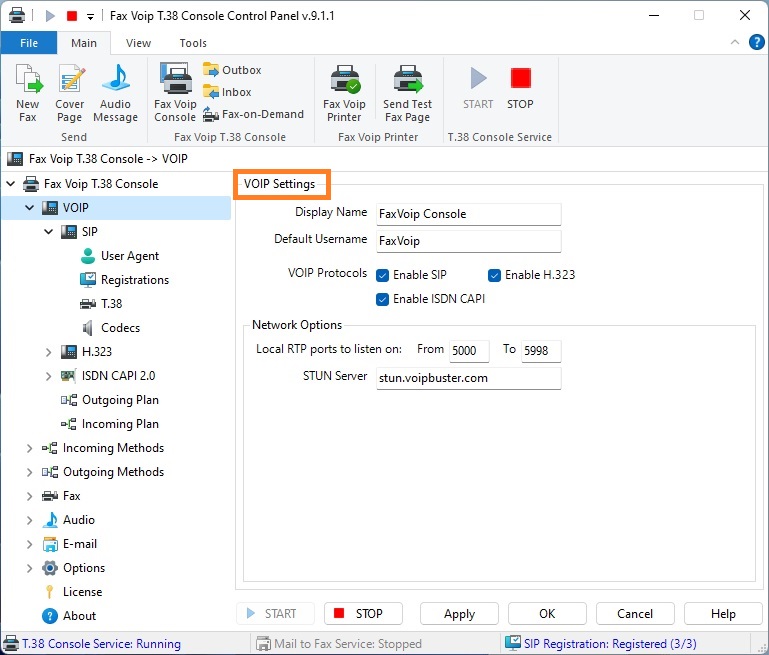Click the RTP port From field
Screen dimensions: 769x655
(469, 351)
